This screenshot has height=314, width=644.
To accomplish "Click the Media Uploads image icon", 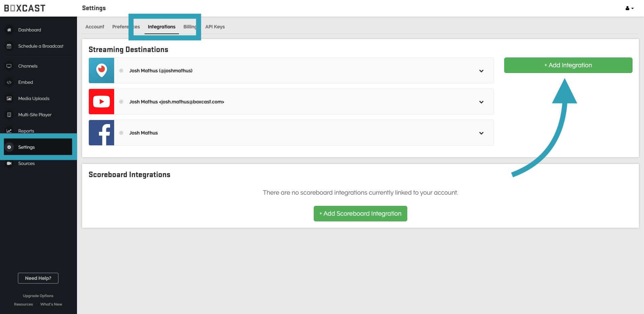I will point(9,98).
